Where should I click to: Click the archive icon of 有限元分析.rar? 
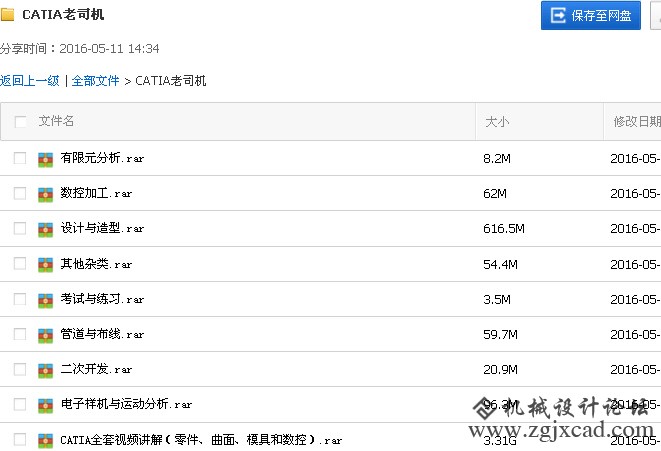point(46,160)
